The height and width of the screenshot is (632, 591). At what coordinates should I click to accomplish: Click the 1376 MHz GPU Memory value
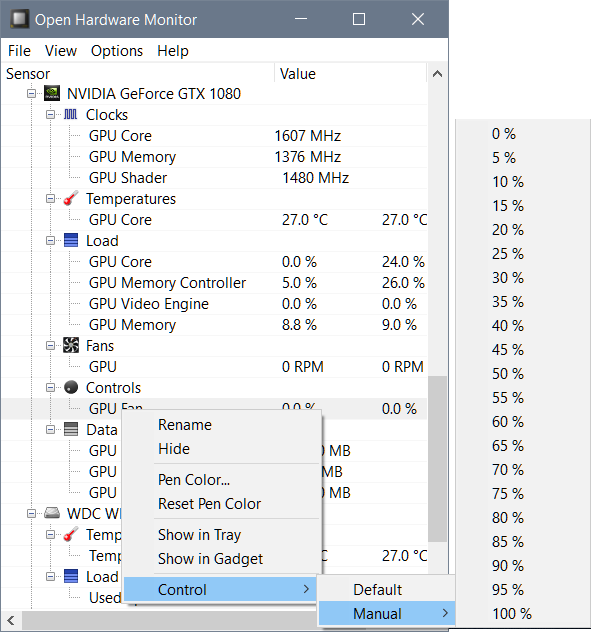(x=308, y=157)
